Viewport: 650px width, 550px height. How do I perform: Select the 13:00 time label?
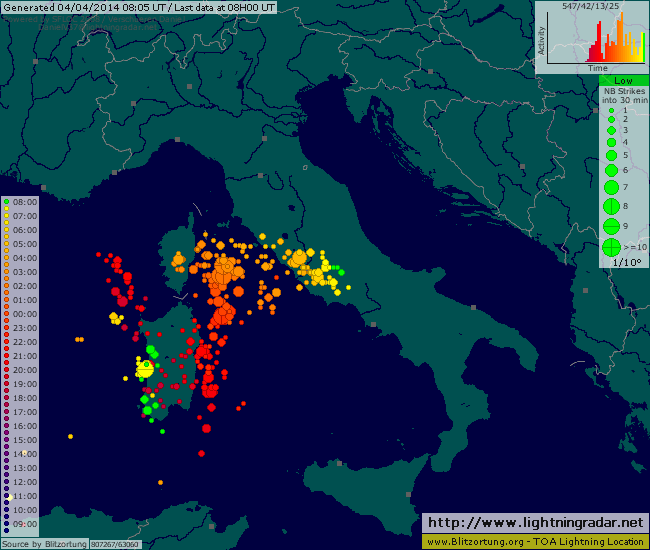pyautogui.click(x=25, y=468)
